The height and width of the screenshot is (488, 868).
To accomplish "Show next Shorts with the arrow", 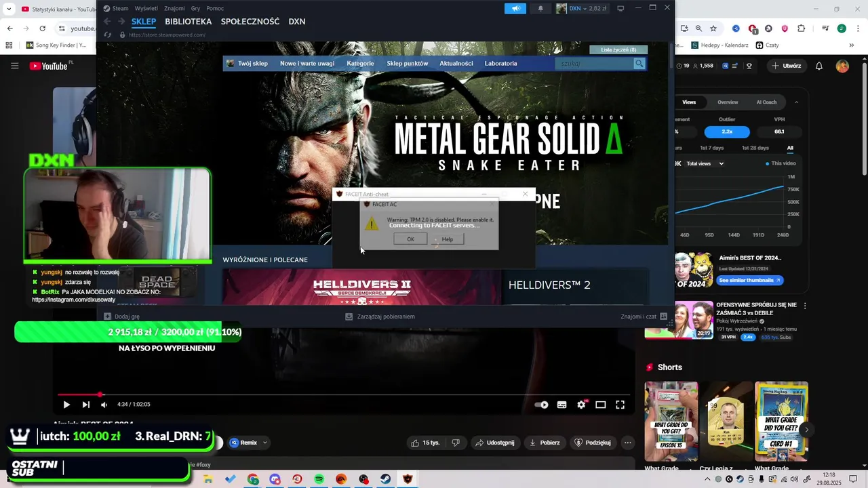I will (806, 430).
